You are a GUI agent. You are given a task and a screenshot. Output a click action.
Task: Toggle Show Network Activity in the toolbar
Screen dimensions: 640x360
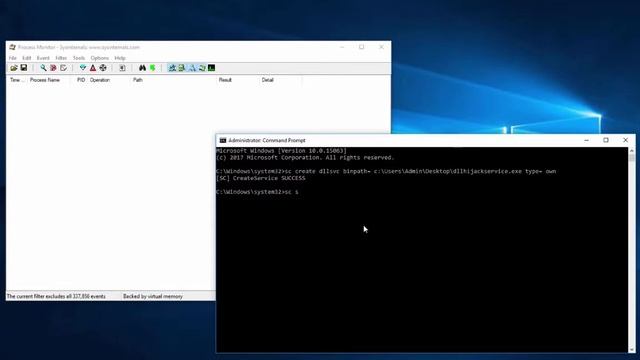192,68
